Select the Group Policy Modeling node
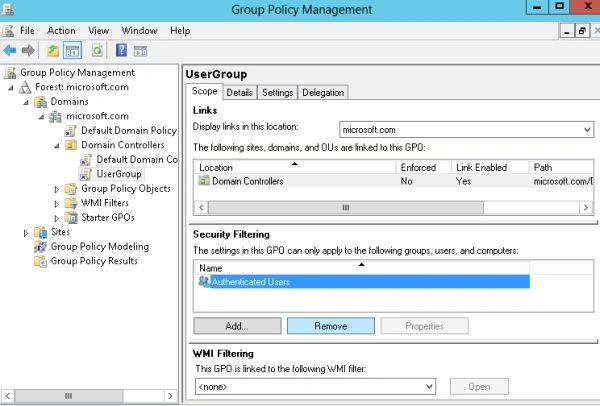600x406 pixels. (99, 246)
